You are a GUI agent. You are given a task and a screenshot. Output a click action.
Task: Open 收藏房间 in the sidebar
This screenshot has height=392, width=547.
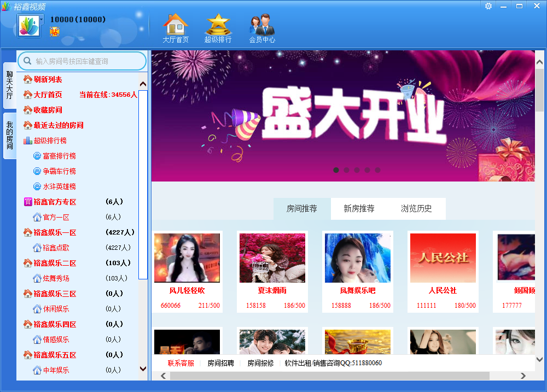(48, 110)
